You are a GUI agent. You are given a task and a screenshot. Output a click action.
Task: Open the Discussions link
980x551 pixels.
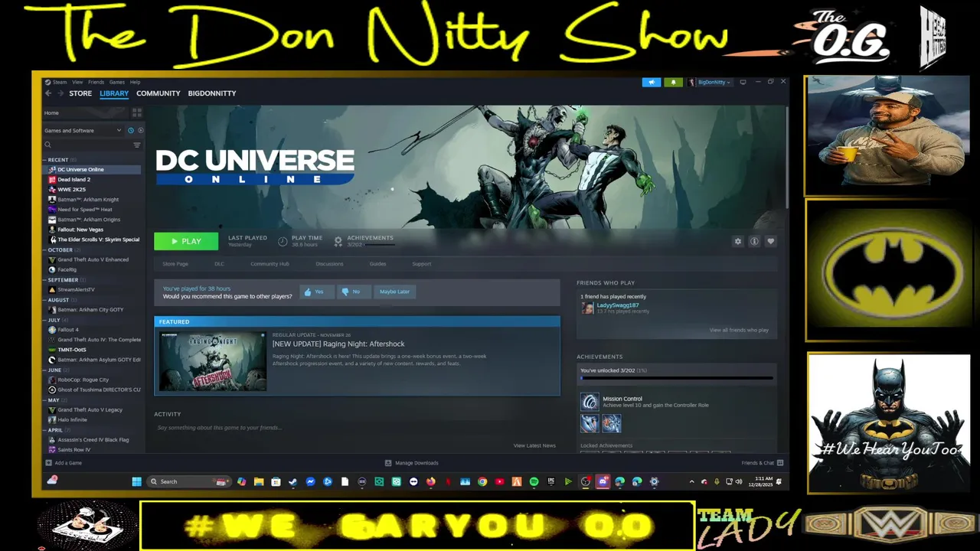[x=329, y=264]
